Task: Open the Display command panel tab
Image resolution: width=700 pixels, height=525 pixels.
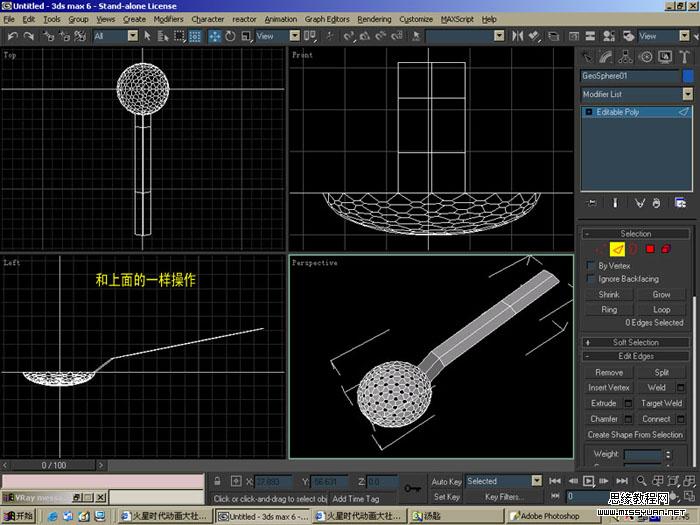Action: 665,57
